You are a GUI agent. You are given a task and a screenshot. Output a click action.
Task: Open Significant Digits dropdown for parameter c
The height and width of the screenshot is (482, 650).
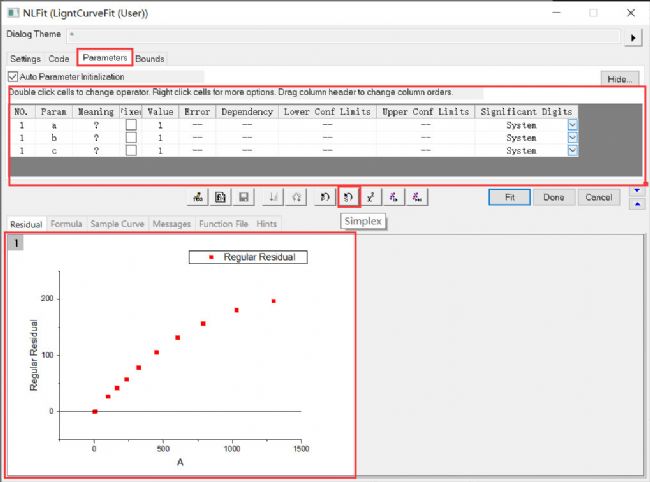coord(573,150)
